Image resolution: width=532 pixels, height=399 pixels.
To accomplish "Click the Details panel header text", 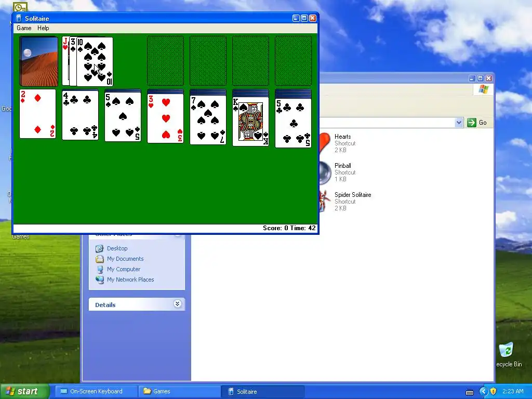I will 105,304.
